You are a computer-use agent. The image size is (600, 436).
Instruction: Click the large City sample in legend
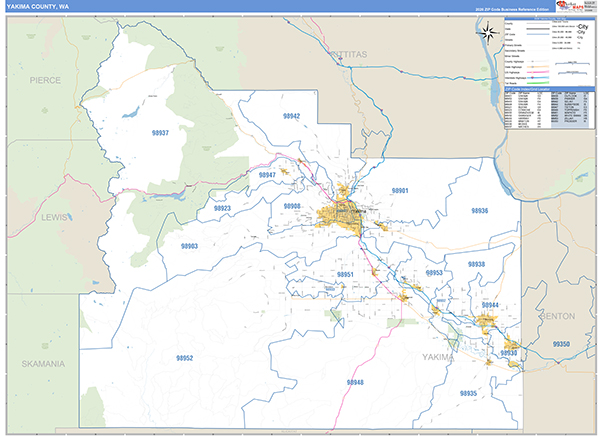coord(583,26)
